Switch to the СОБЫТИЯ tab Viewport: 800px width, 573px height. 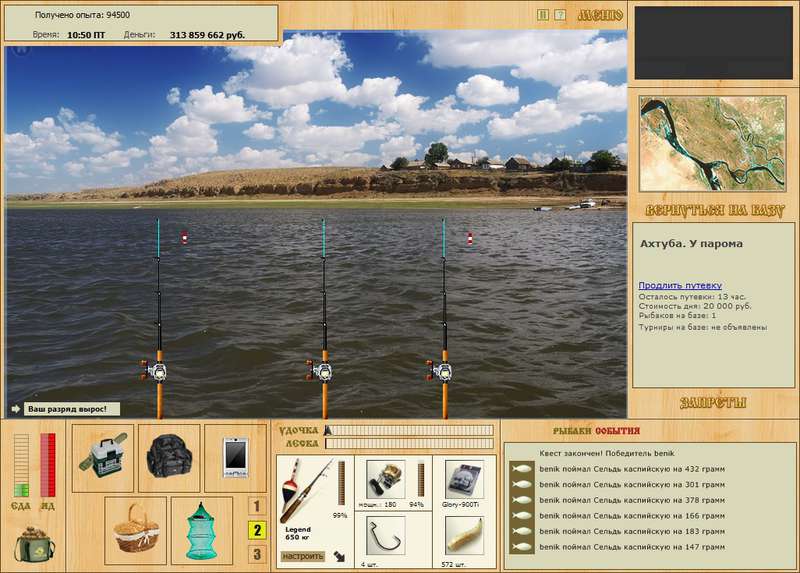pyautogui.click(x=617, y=431)
